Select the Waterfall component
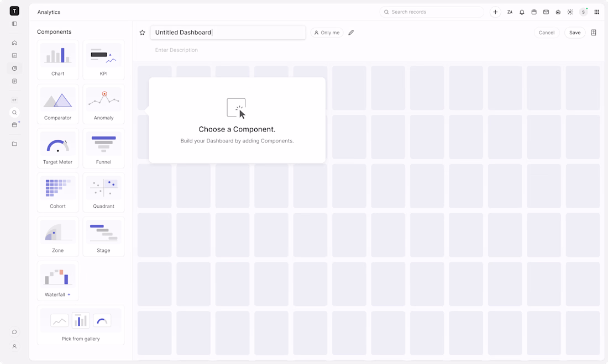This screenshot has height=364, width=608. coord(58,281)
